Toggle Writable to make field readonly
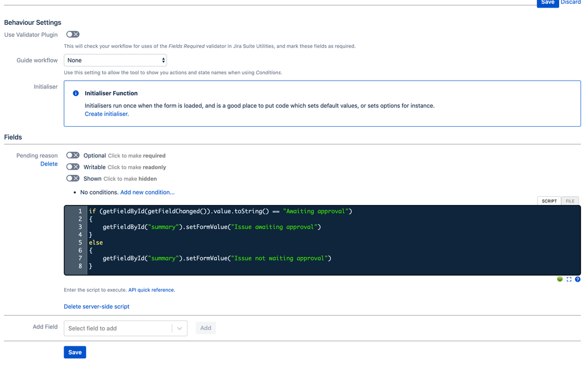This screenshot has height=370, width=588. 72,167
